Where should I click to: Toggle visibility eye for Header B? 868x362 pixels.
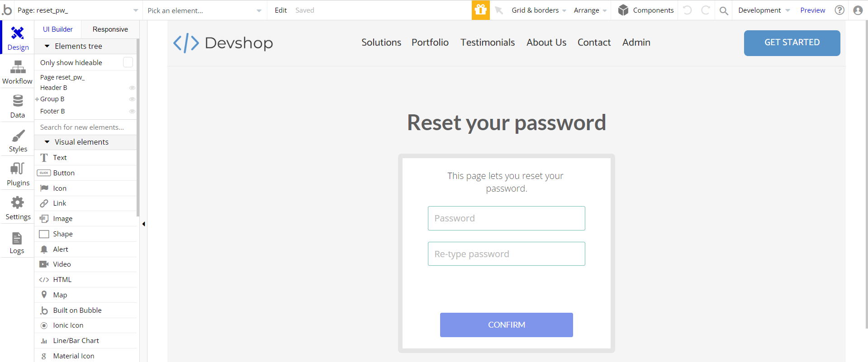tap(132, 88)
